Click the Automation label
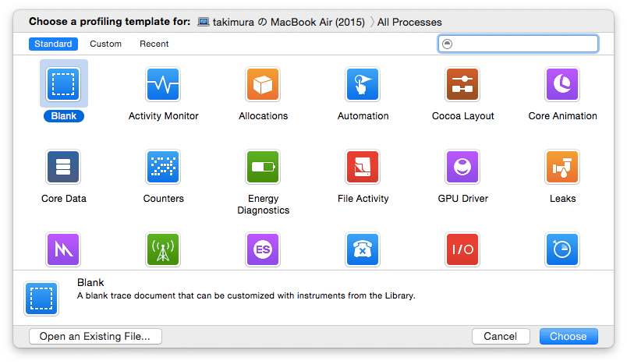The image size is (627, 364). point(363,116)
